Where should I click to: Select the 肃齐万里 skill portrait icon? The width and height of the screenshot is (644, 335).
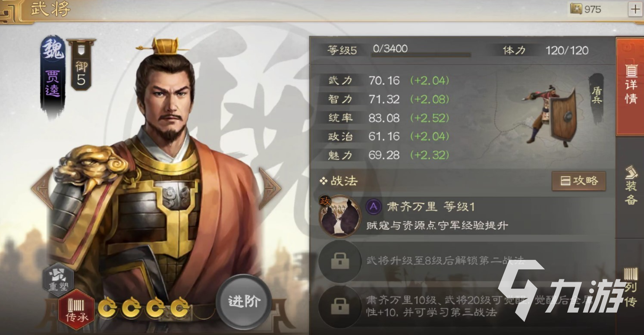(x=339, y=216)
